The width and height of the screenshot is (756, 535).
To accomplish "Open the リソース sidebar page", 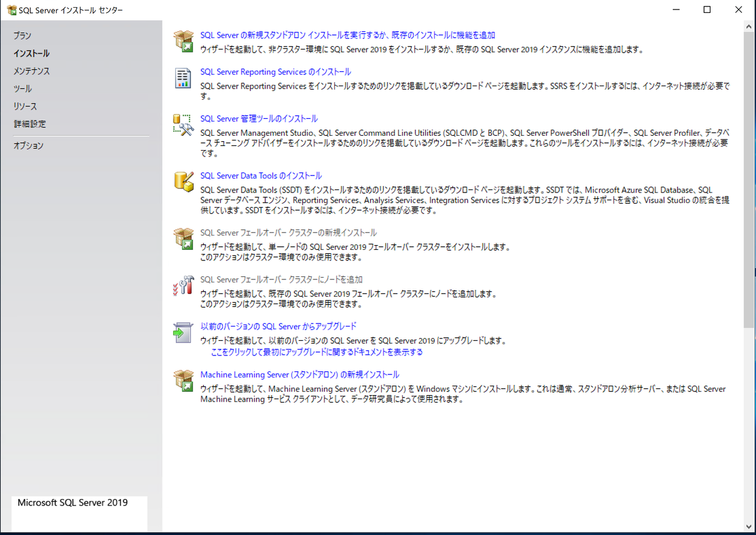I will pos(25,107).
